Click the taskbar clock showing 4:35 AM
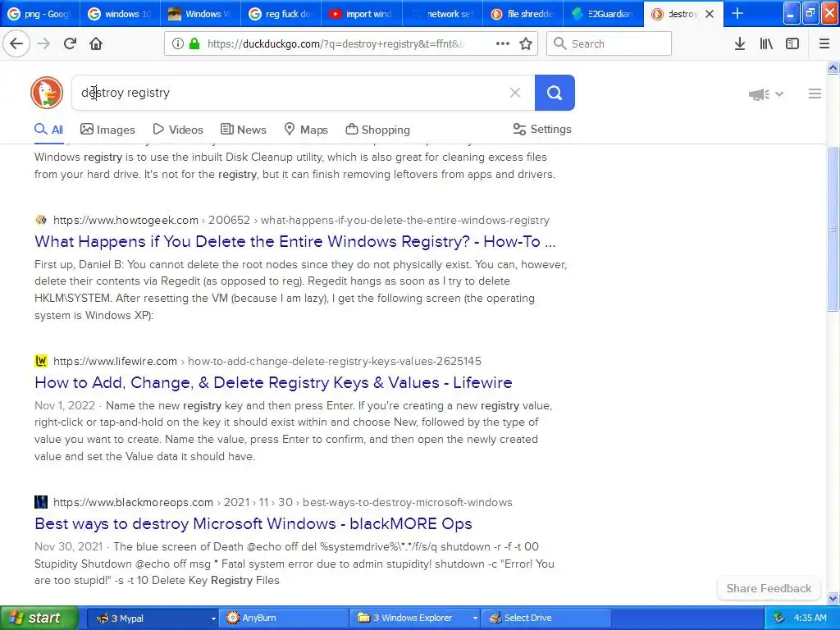 (810, 618)
